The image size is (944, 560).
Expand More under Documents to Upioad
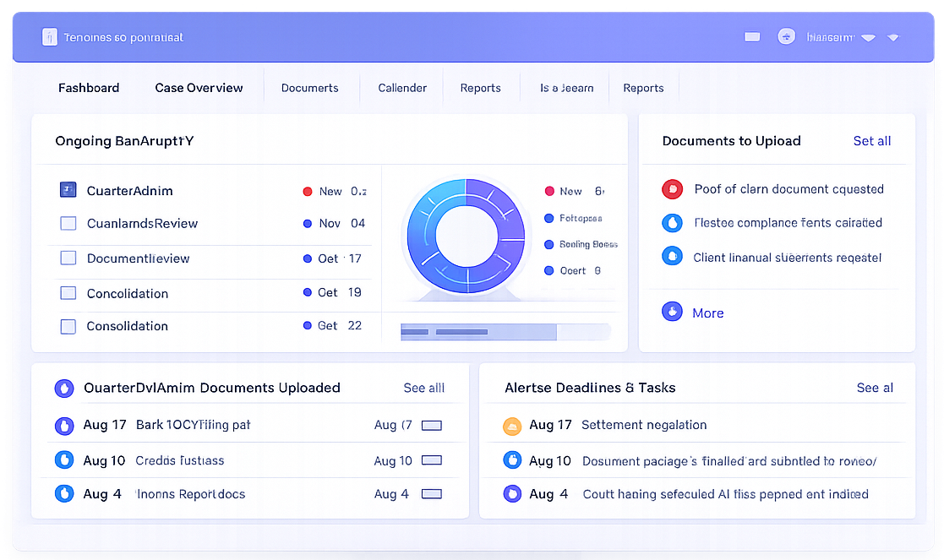tap(707, 313)
